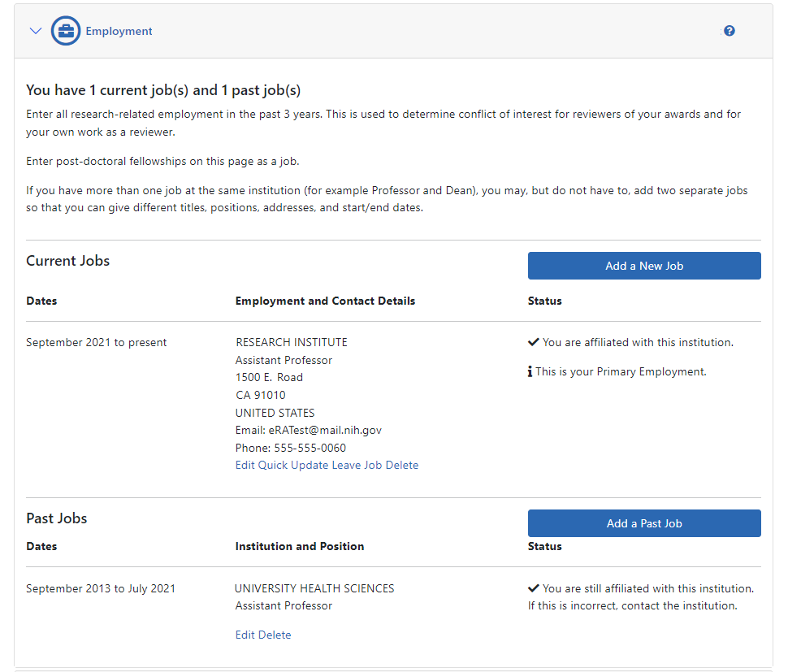The width and height of the screenshot is (788, 672).
Task: Edit the Research Institute current job
Action: [x=245, y=466]
